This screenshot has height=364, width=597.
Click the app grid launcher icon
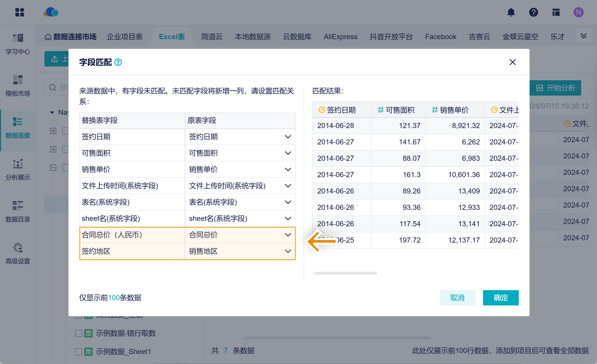tap(20, 12)
